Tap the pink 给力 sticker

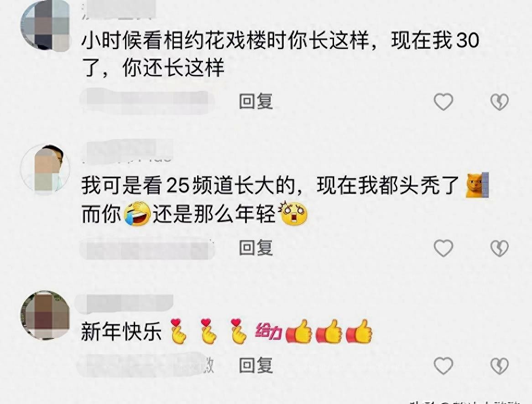[x=268, y=331]
